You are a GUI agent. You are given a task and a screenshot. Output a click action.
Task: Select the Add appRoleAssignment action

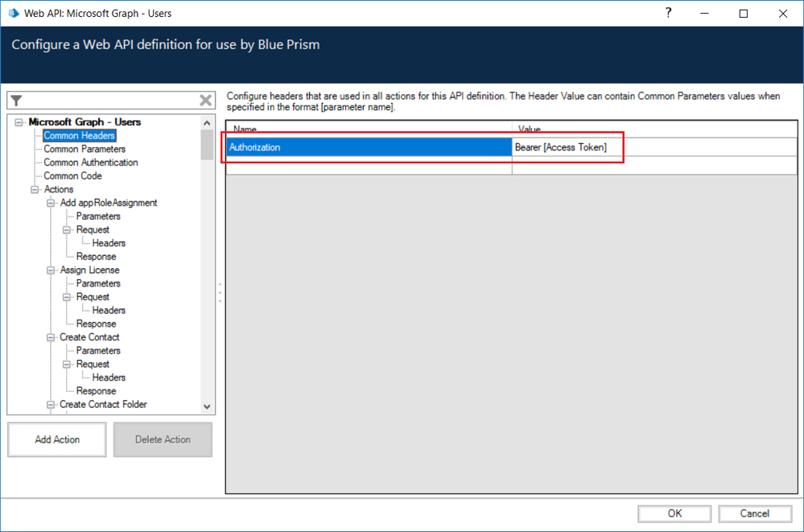pos(109,203)
